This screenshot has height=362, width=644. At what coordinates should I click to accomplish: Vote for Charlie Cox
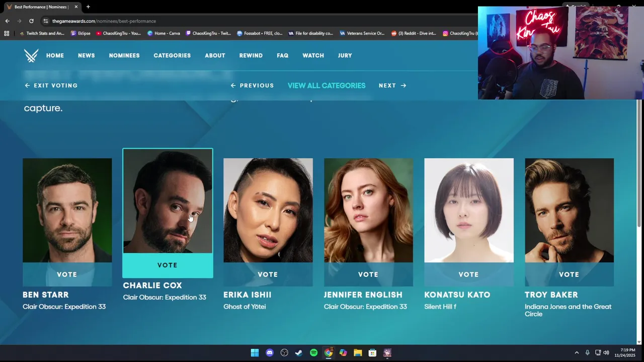168,265
